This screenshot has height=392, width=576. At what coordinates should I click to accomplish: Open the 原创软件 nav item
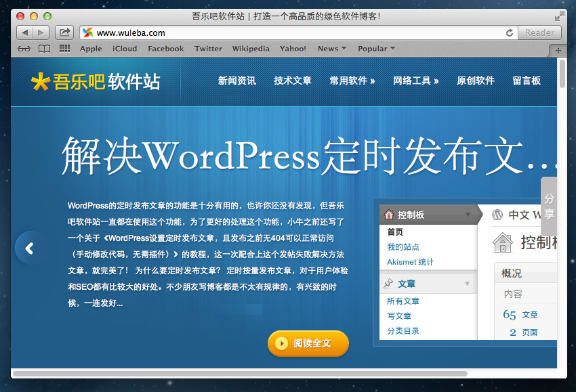click(x=476, y=81)
